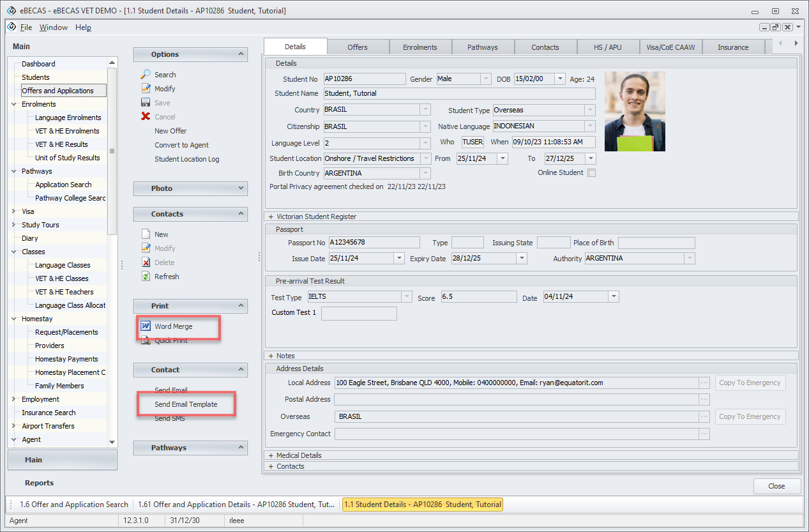Click Send Email Template link

pos(186,404)
